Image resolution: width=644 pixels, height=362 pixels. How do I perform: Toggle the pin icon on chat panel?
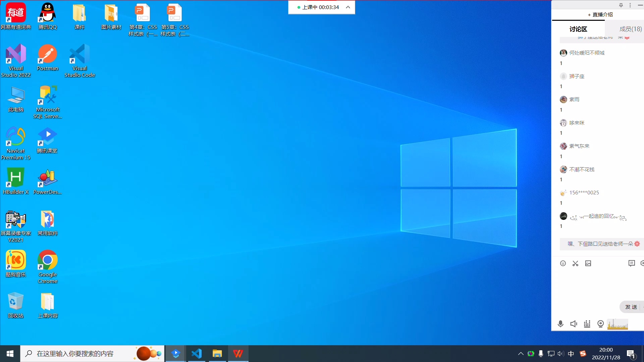[621, 5]
